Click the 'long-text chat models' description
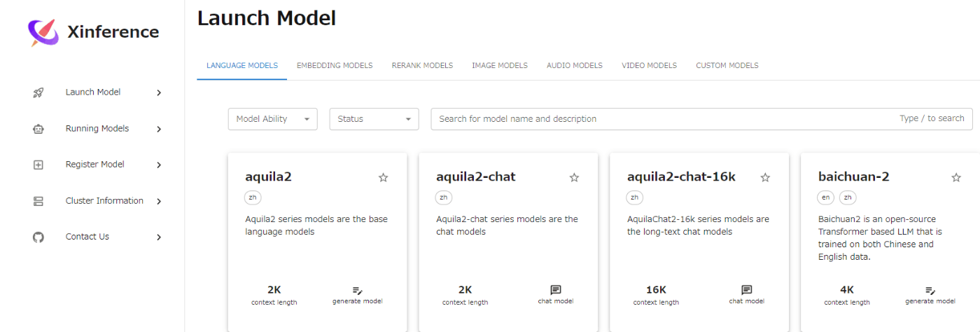This screenshot has width=980, height=332. [x=698, y=226]
